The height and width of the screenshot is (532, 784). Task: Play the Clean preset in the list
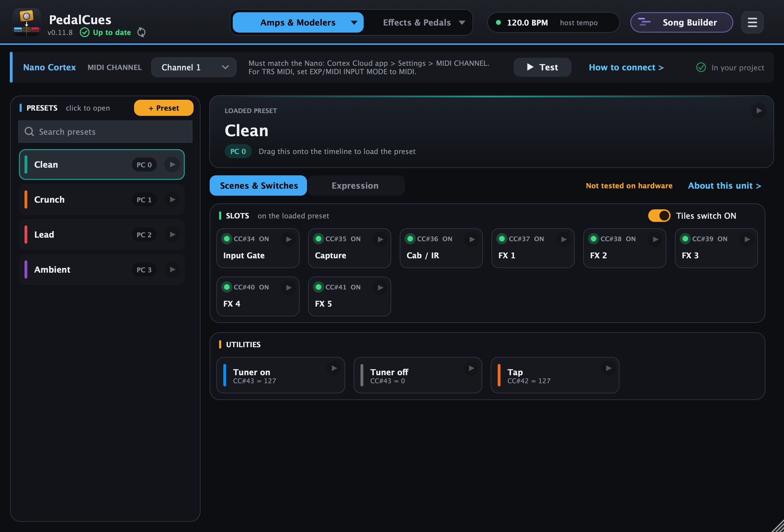(172, 164)
